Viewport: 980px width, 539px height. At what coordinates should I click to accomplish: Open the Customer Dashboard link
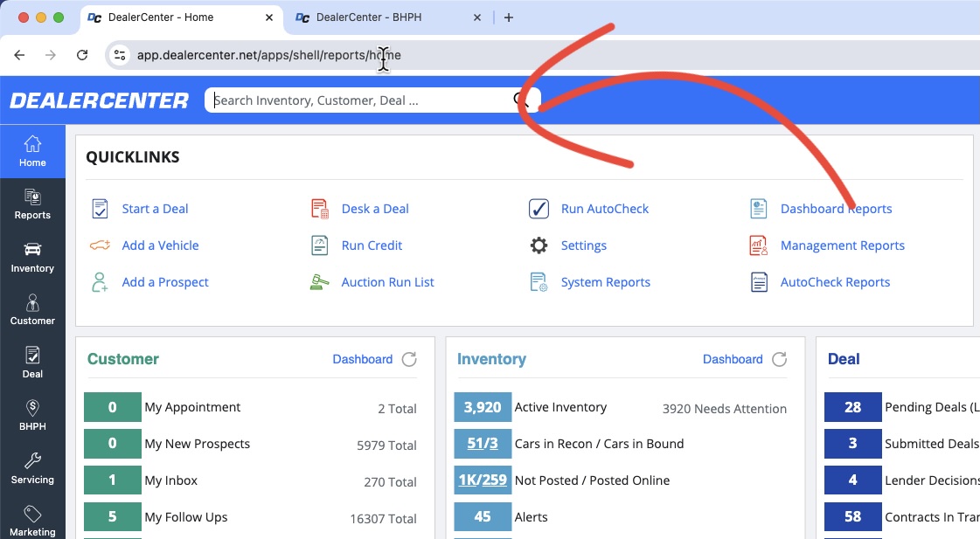point(363,359)
